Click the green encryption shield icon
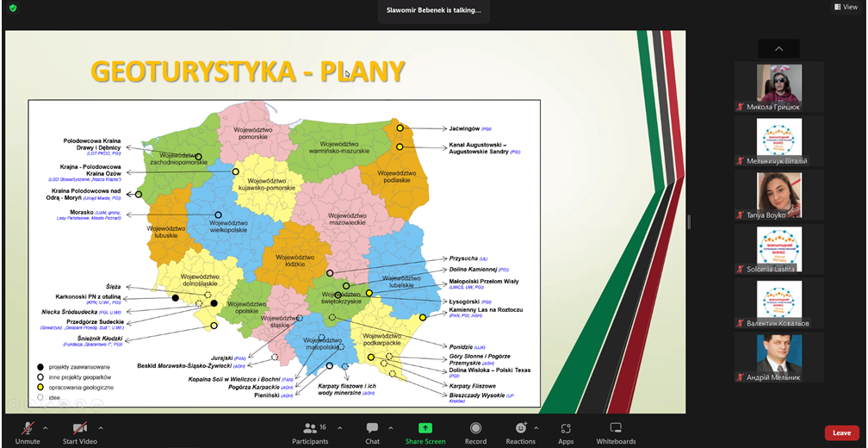The width and height of the screenshot is (868, 448). click(13, 8)
